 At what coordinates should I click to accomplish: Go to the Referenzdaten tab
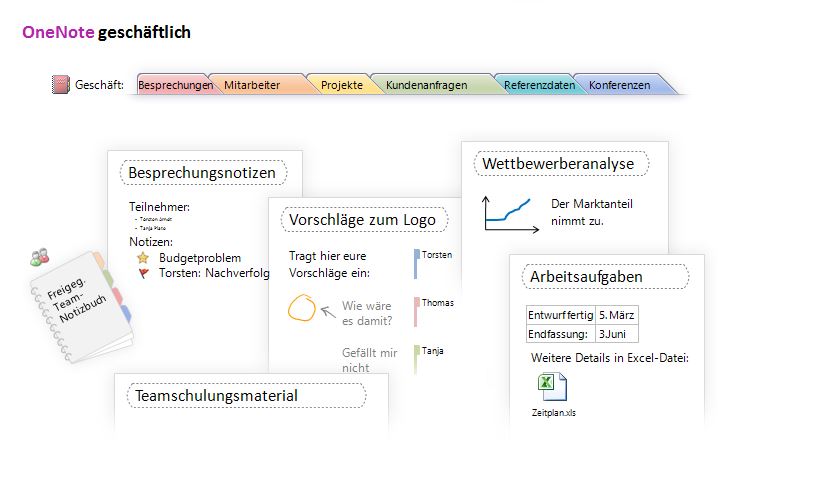tap(539, 85)
